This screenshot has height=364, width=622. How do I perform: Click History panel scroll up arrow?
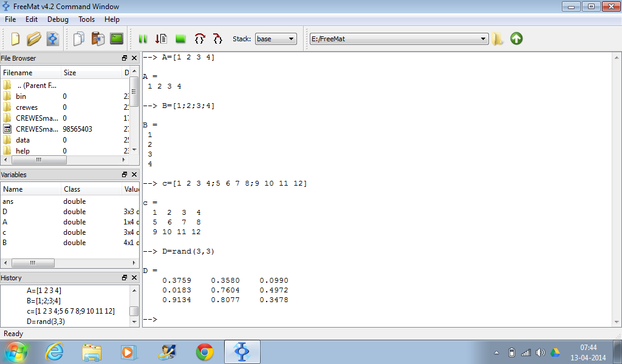(134, 291)
